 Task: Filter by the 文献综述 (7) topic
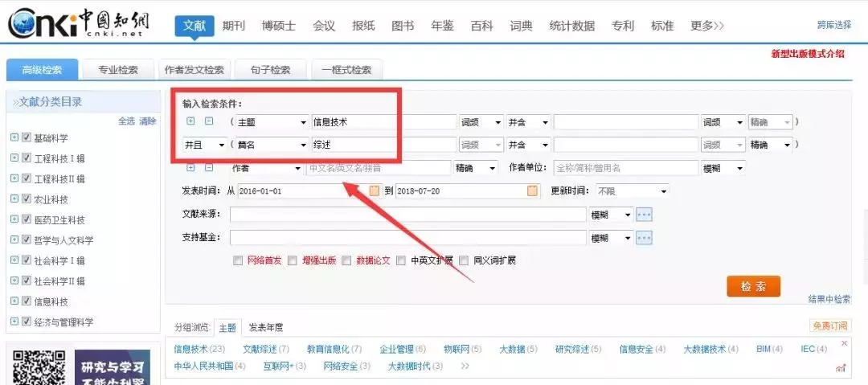pyautogui.click(x=266, y=349)
